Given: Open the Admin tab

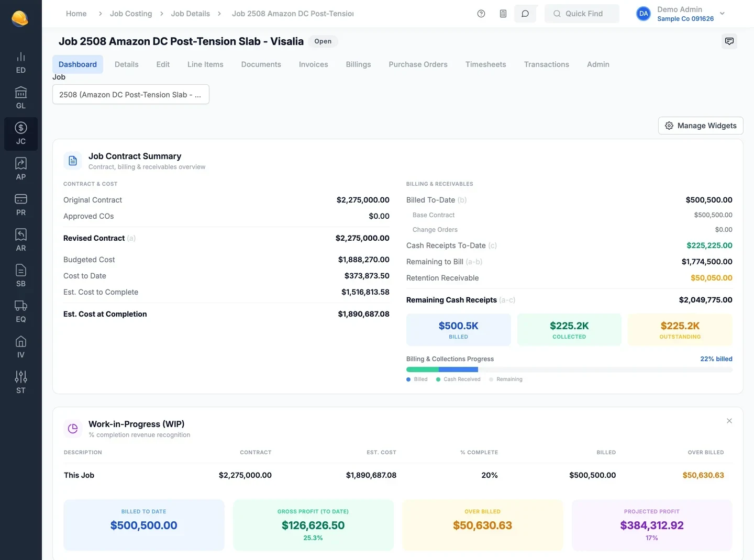Looking at the screenshot, I should pos(598,64).
